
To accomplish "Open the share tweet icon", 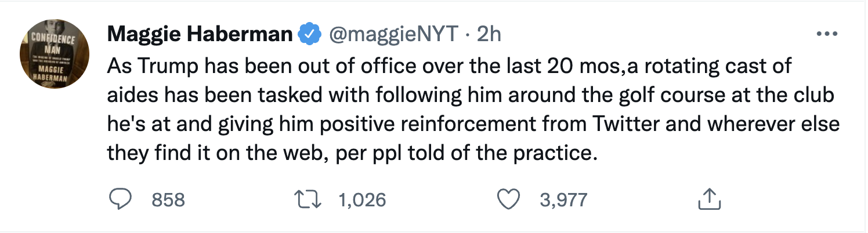I will 708,200.
